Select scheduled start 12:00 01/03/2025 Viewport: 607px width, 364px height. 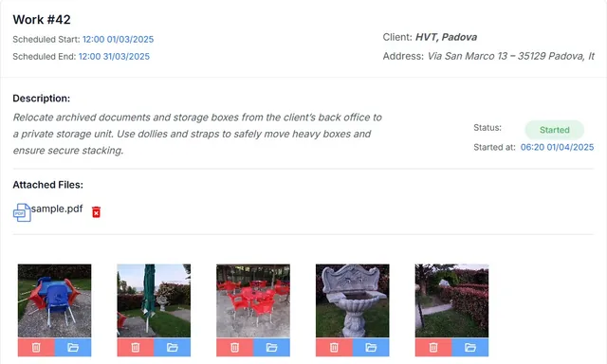(118, 40)
